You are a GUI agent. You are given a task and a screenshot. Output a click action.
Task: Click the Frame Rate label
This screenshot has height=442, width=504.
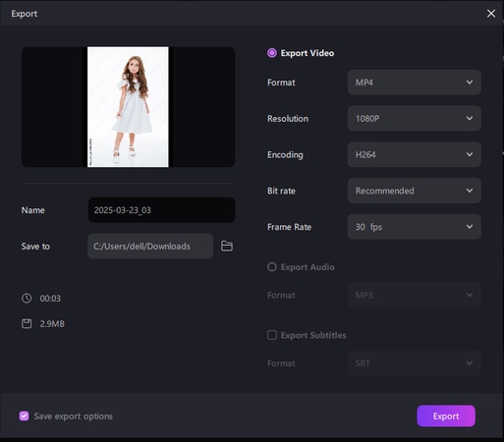click(289, 227)
